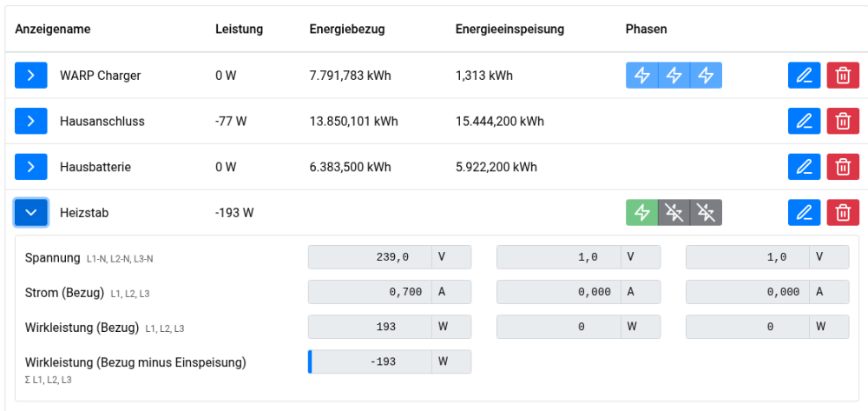Screen dimensions: 868x411
Task: Collapse the Heizstab row details
Action: click(x=30, y=212)
